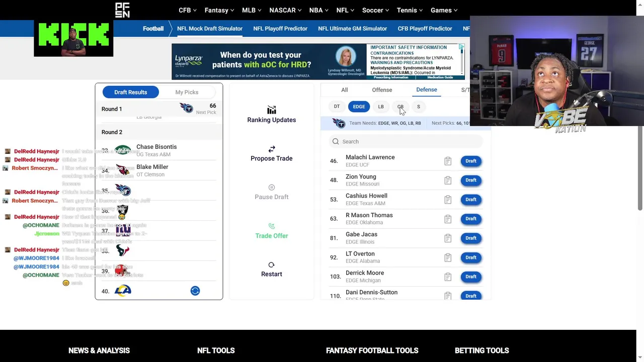Draft Gabe Jacas
Screen dimensions: 644x362
coord(471,238)
